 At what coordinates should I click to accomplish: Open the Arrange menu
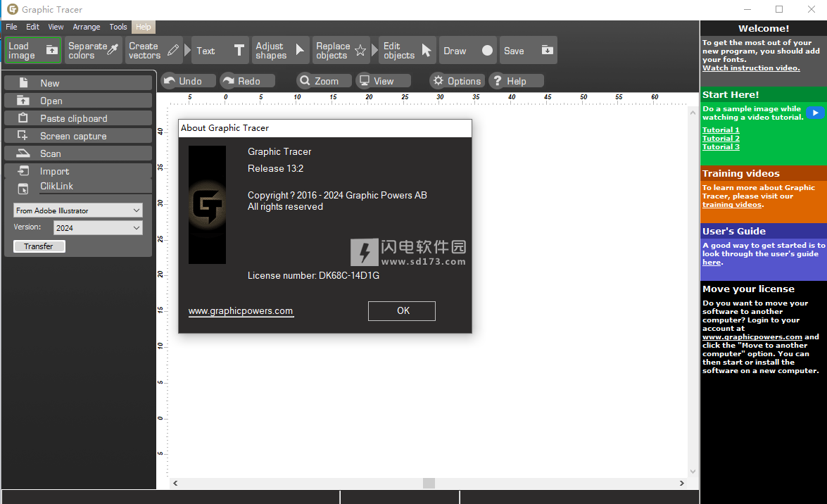(86, 27)
